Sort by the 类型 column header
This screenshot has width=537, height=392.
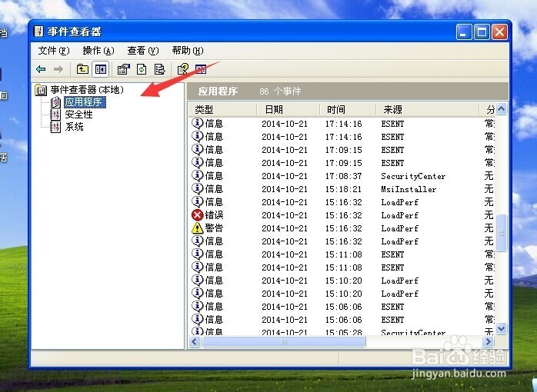pos(222,110)
